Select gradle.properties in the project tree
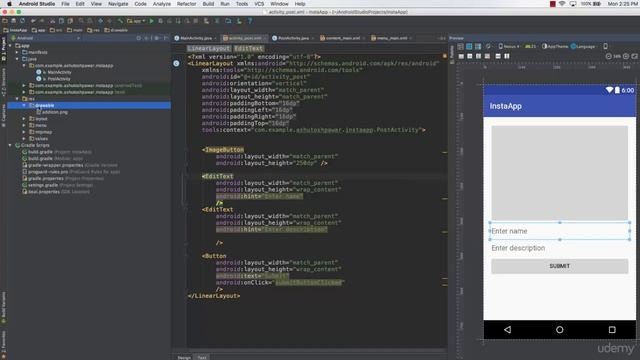 (x=46, y=178)
